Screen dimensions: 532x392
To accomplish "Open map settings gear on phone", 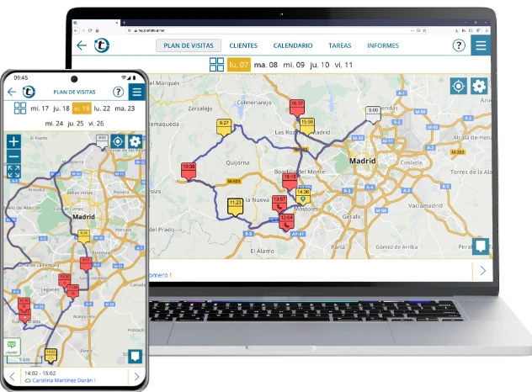I will coord(135,141).
